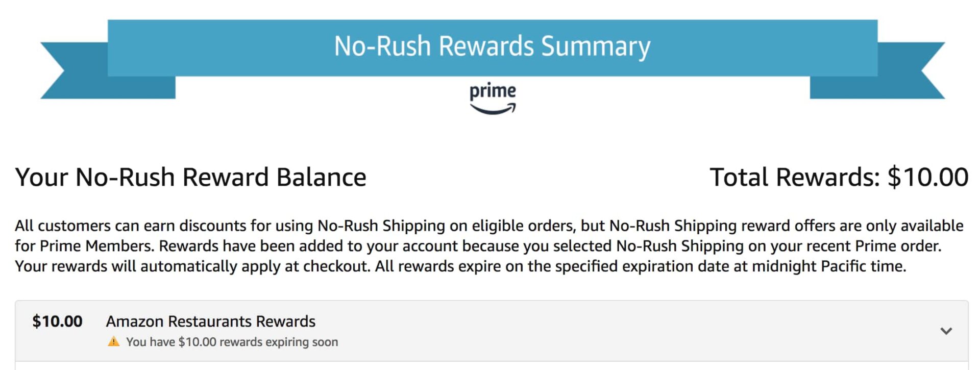Image resolution: width=980 pixels, height=370 pixels.
Task: Select the Amazon Restaurants Rewards label
Action: coord(211,321)
